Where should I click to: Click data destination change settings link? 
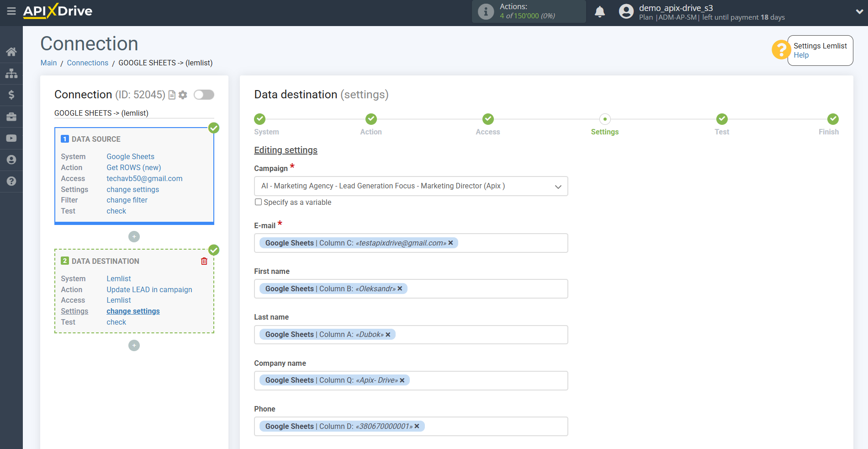pyautogui.click(x=133, y=311)
